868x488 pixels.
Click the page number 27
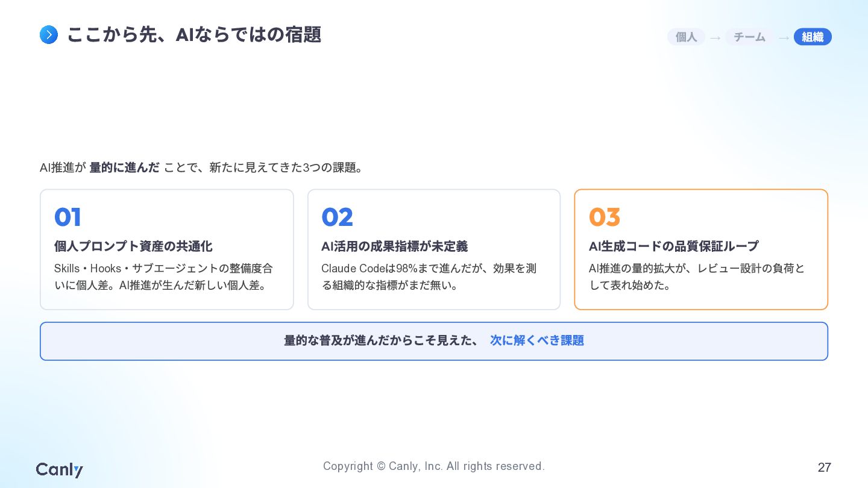tap(824, 467)
